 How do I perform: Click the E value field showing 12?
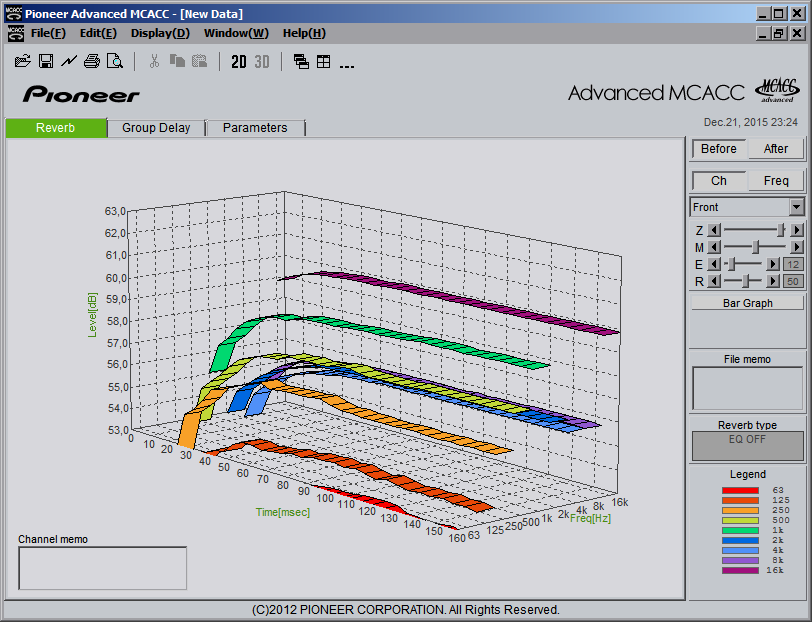tap(793, 264)
